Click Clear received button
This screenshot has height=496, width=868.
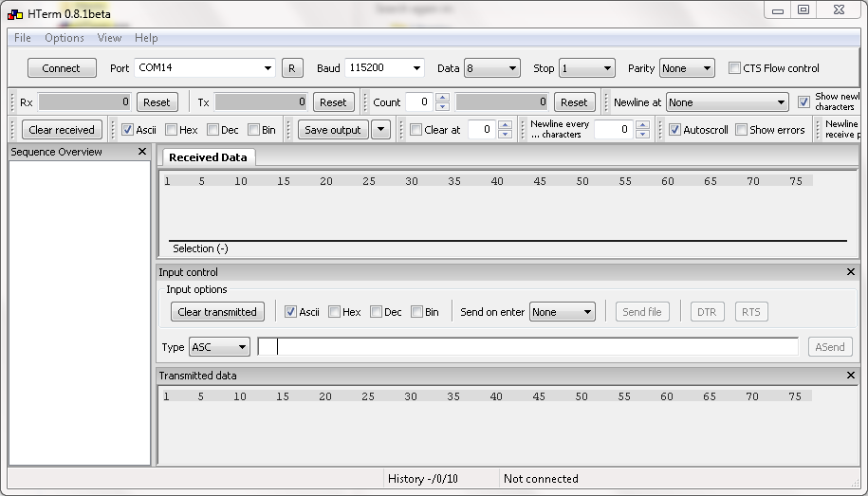click(62, 130)
